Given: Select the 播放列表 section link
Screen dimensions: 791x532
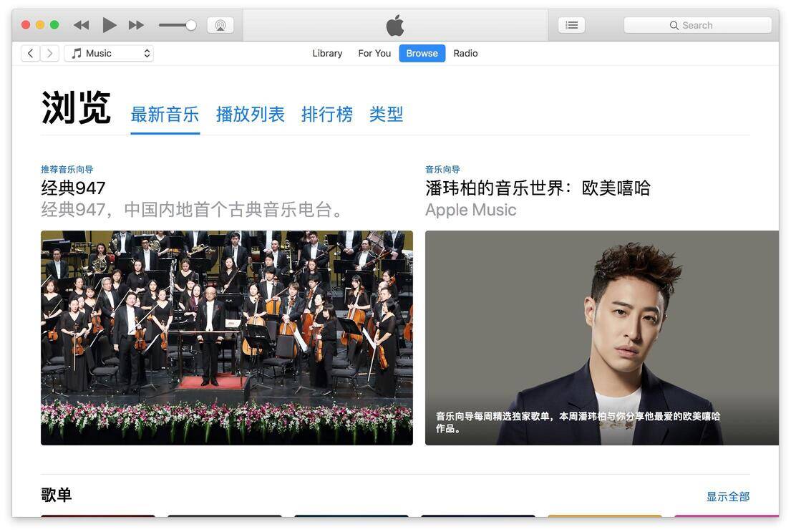Looking at the screenshot, I should point(251,115).
